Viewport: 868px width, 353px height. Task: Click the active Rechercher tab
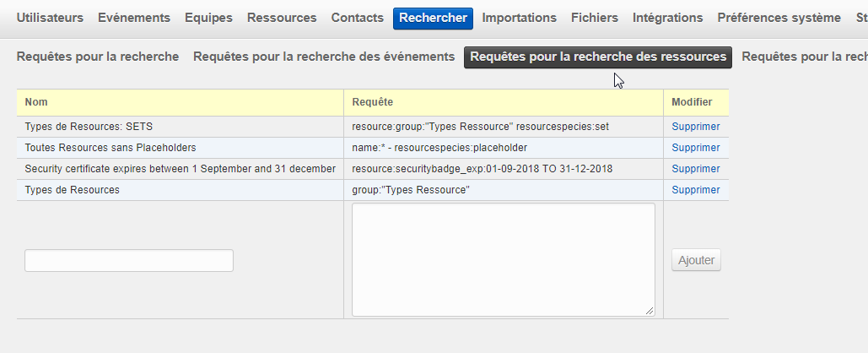[433, 18]
